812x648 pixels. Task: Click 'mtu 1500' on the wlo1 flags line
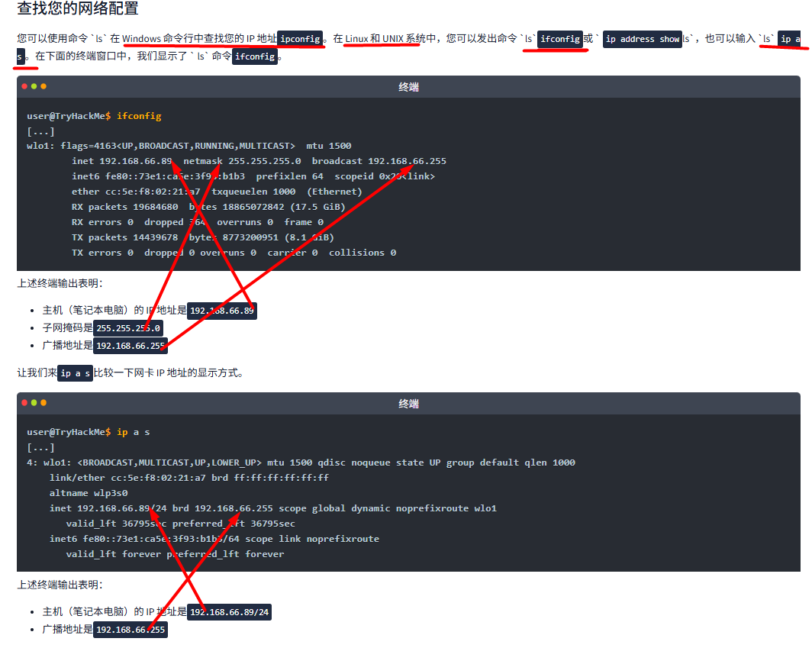click(x=329, y=146)
